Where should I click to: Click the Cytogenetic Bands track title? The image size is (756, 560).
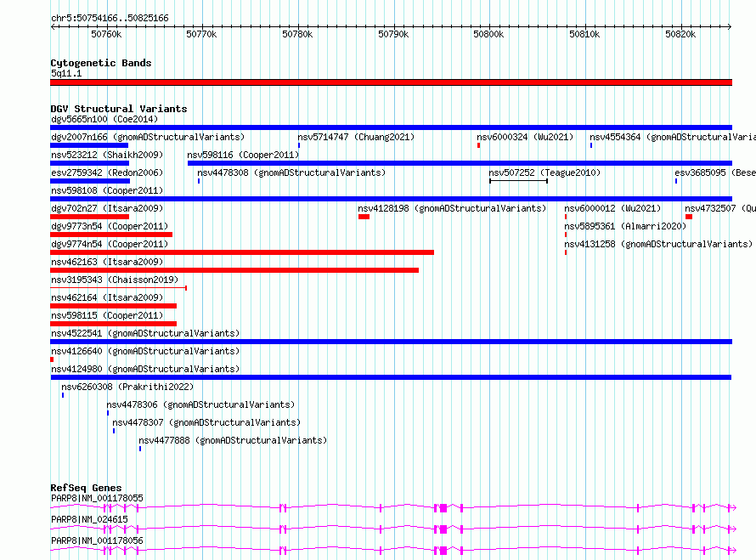[101, 63]
